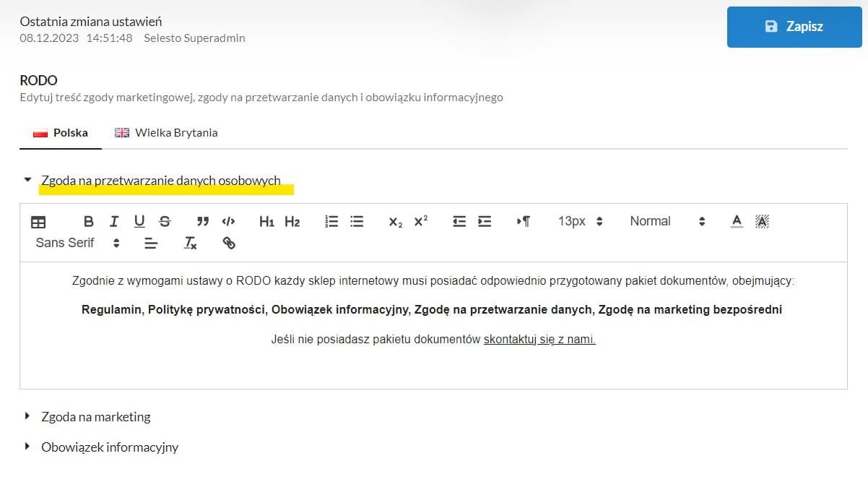Open text alignment options

coord(151,244)
